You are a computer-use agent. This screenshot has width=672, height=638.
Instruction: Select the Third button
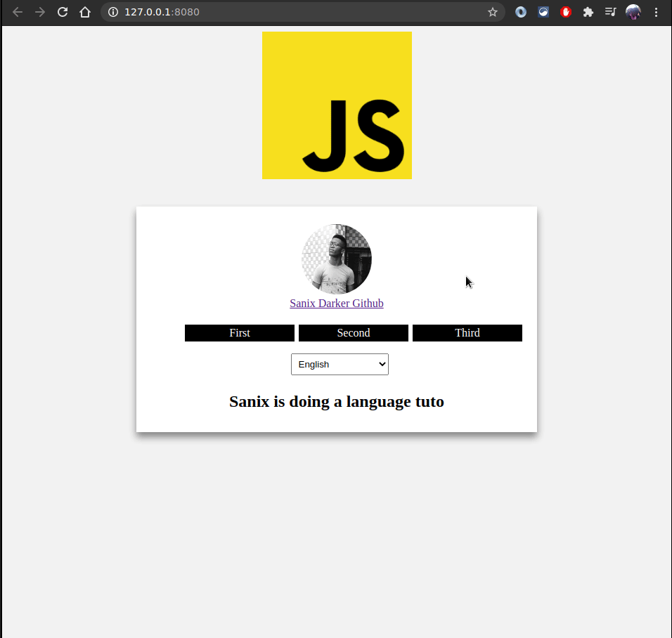(x=467, y=333)
